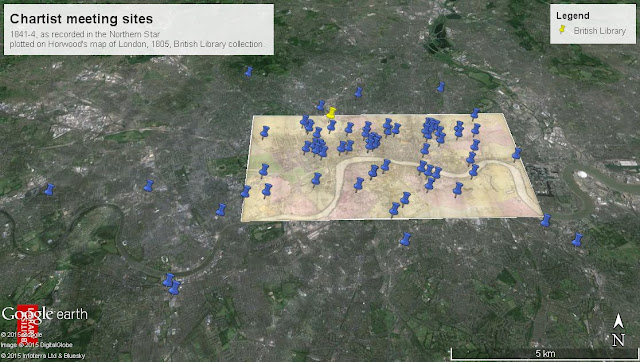Select the westernmost blue pin on the satellite view
This screenshot has width=640, height=362.
click(x=49, y=190)
